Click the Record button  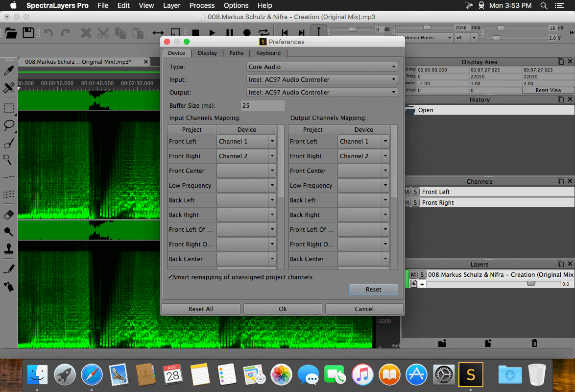tap(247, 33)
